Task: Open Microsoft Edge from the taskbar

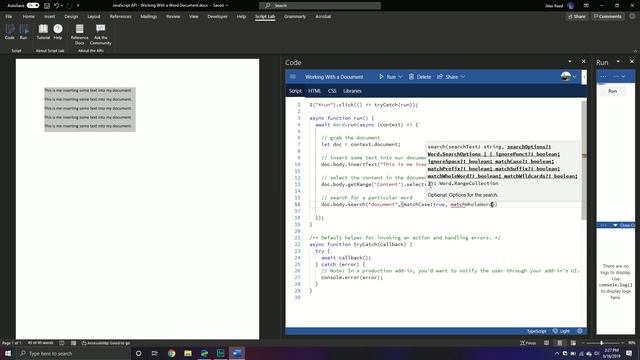Action: click(x=204, y=353)
